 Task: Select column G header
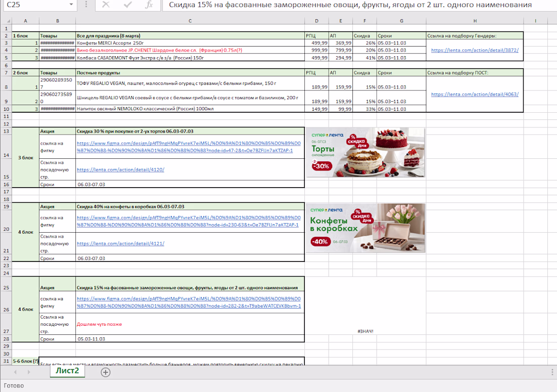pyautogui.click(x=402, y=21)
